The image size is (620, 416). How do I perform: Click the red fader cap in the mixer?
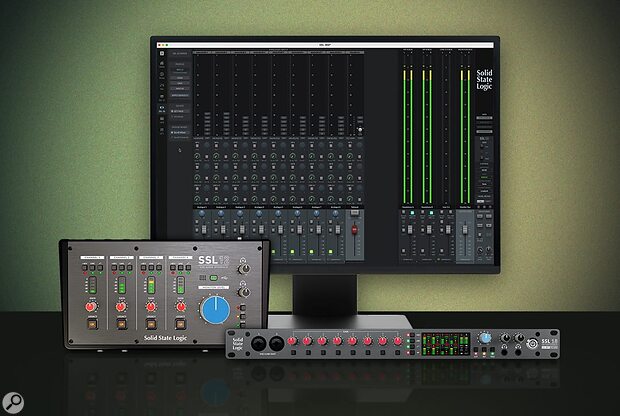tap(355, 229)
